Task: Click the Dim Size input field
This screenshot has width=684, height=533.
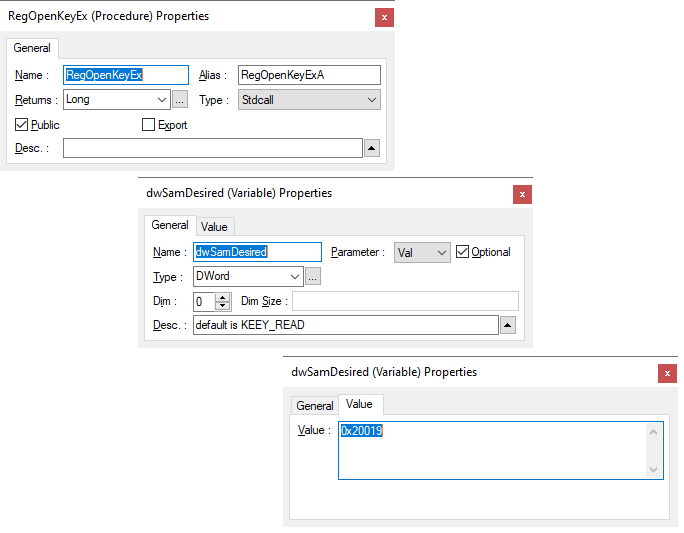Action: 405,301
